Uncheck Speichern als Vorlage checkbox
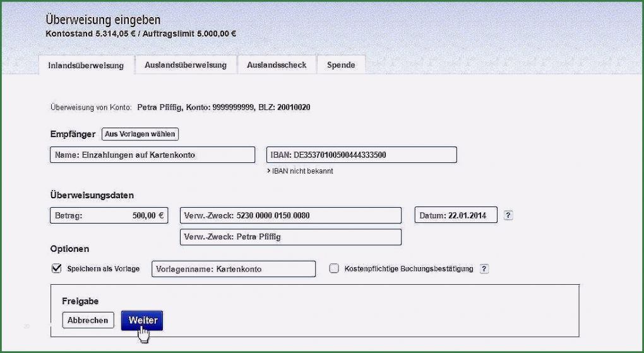644x353 pixels. [56, 268]
